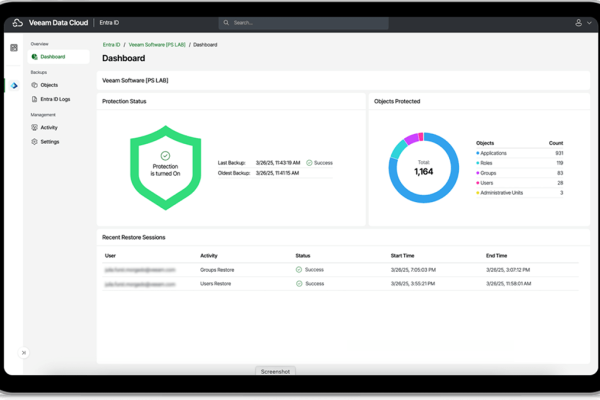Click Groups Restore success status icon

coord(299,270)
